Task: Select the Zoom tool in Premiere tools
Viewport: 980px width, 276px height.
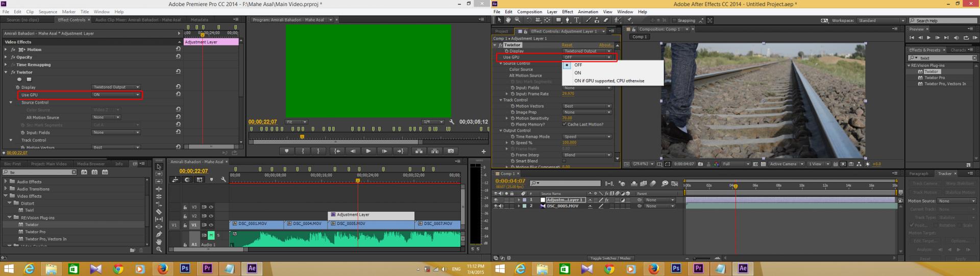Action: click(159, 249)
